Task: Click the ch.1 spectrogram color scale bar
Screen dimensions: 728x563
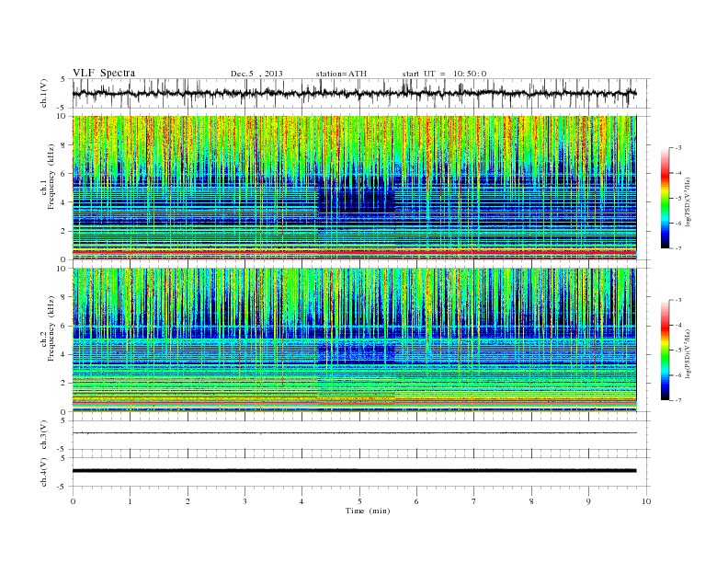Action: [x=665, y=198]
